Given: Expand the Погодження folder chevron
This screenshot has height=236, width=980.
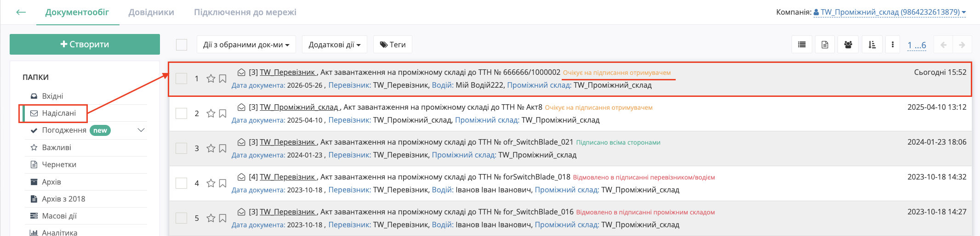Looking at the screenshot, I should [141, 130].
